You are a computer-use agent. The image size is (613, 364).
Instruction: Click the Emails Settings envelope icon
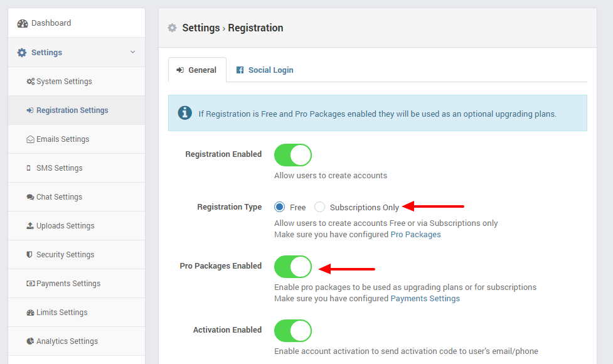(30, 139)
